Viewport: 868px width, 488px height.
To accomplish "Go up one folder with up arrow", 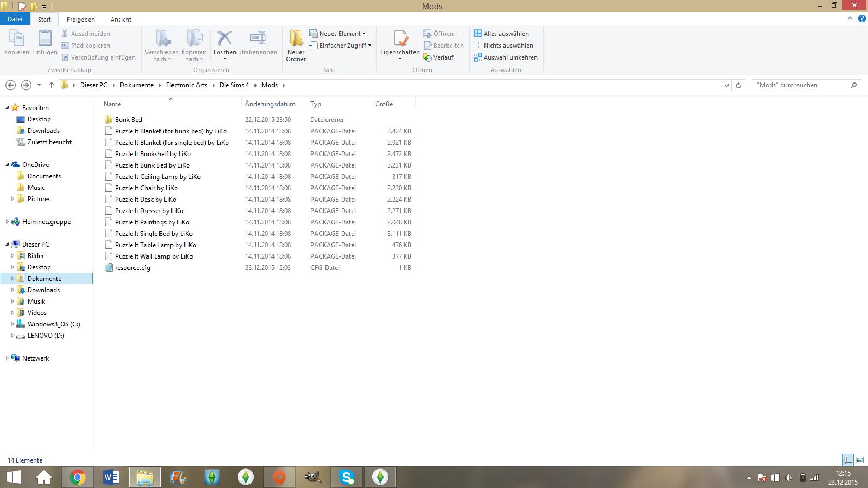I will (52, 85).
